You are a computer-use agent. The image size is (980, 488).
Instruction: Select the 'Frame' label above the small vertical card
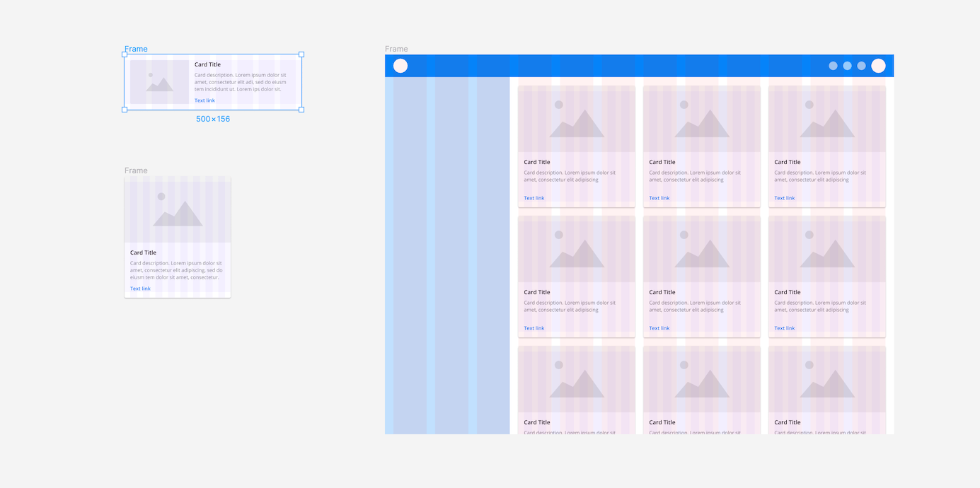click(x=136, y=170)
